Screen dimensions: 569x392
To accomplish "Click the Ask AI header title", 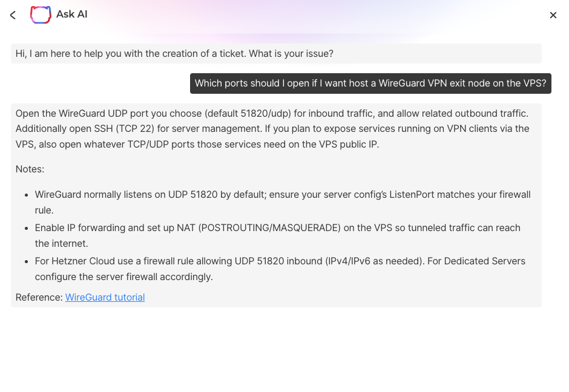I will tap(72, 14).
